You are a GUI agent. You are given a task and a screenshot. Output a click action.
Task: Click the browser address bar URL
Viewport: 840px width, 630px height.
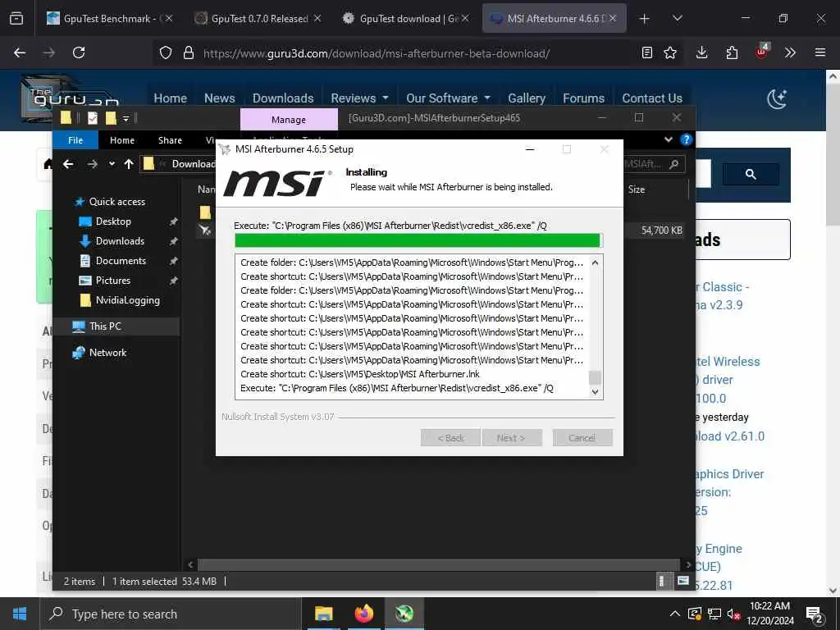coord(376,53)
